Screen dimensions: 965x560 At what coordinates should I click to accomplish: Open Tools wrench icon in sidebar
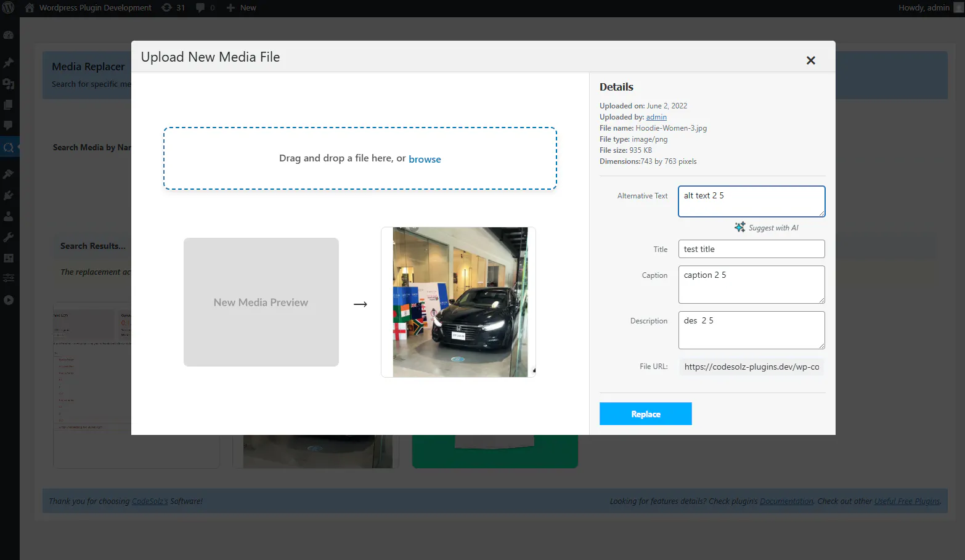coord(9,237)
